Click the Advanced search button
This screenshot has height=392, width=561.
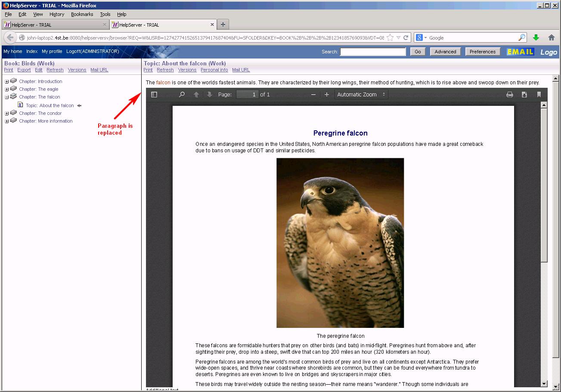(445, 52)
